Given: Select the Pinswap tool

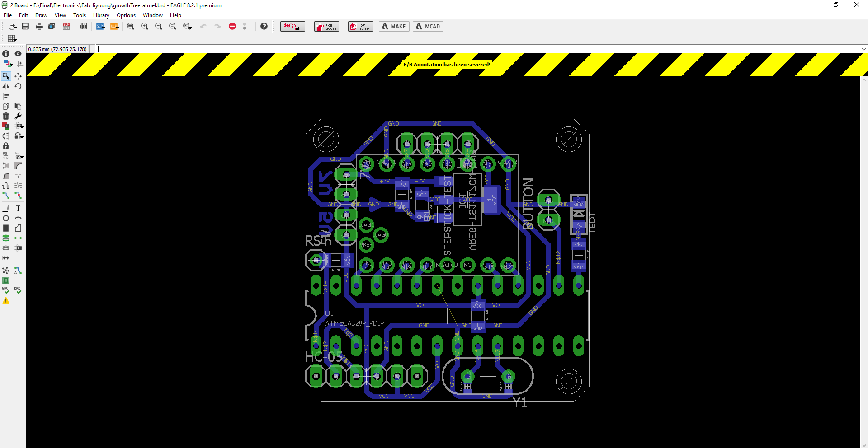Looking at the screenshot, I should click(6, 136).
